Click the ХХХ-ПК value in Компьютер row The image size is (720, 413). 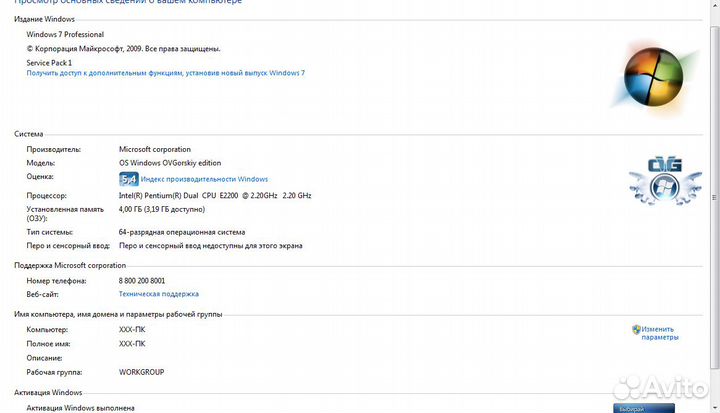pos(131,329)
